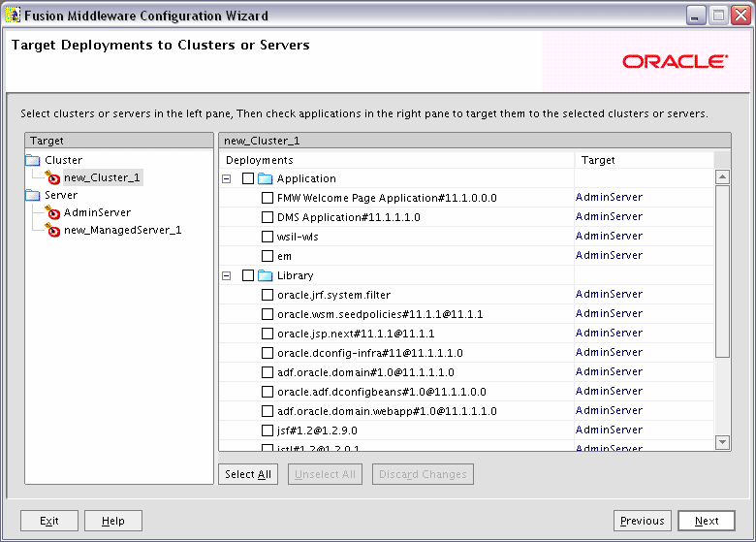Check the oracle.jrf.system.filter checkbox
The image size is (756, 542).
[268, 295]
